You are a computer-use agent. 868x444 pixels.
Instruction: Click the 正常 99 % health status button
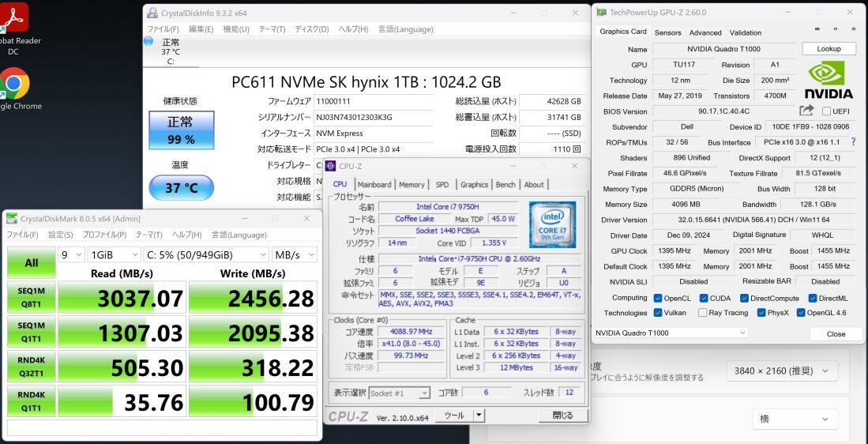(181, 130)
